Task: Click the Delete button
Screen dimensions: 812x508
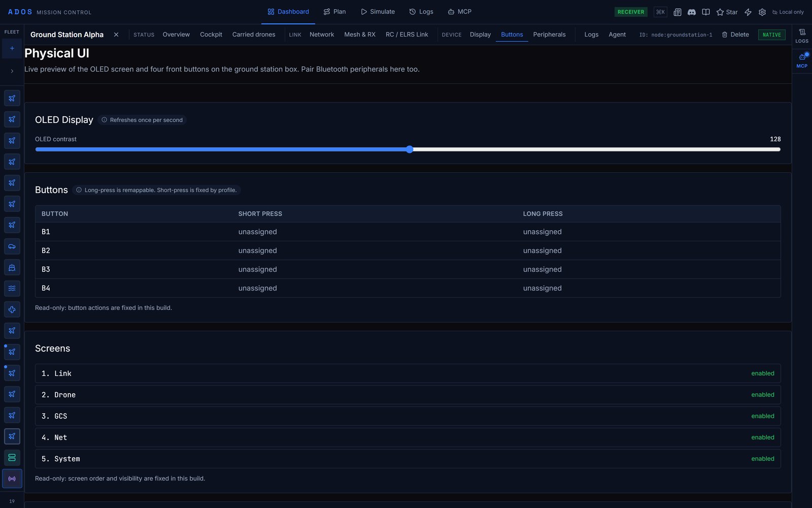Action: pyautogui.click(x=735, y=35)
